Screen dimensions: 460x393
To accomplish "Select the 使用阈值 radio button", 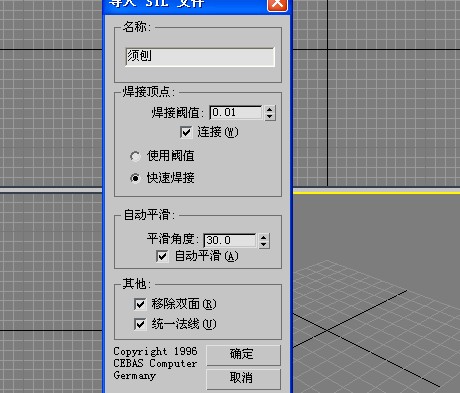I will pyautogui.click(x=135, y=156).
